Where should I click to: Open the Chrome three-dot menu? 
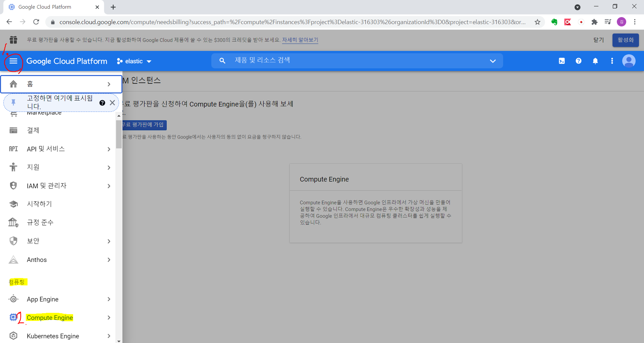tap(635, 22)
